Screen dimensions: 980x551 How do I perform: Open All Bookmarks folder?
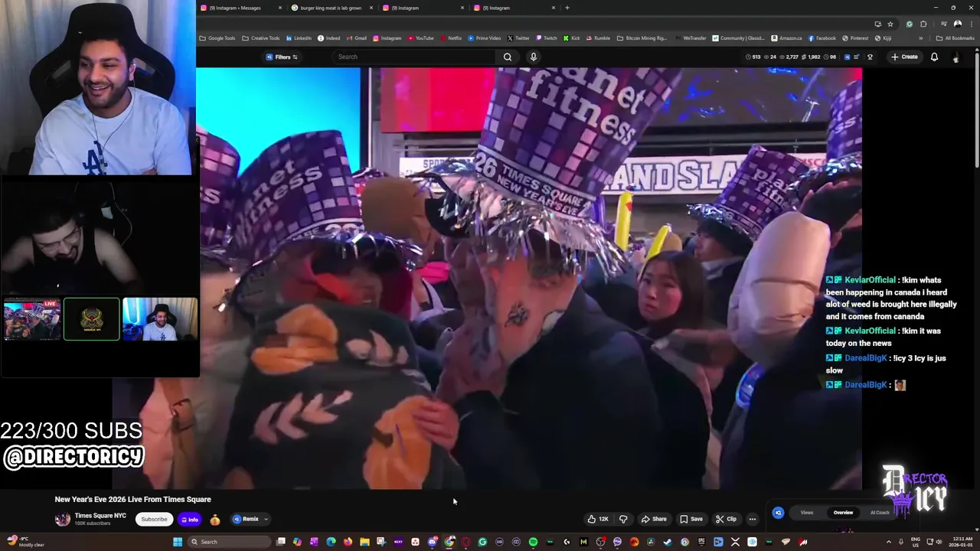955,38
